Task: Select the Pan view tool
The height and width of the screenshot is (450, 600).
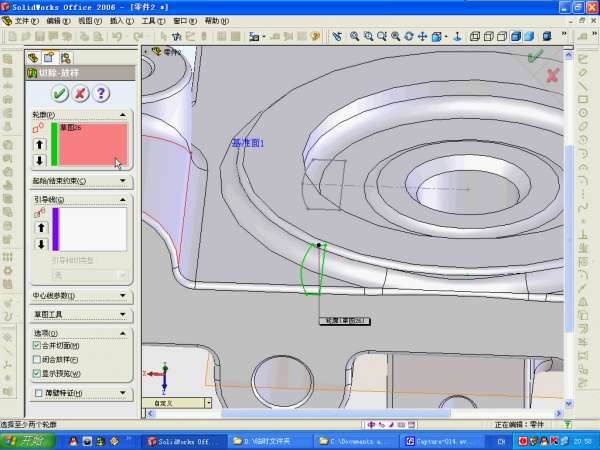Action: click(x=422, y=37)
